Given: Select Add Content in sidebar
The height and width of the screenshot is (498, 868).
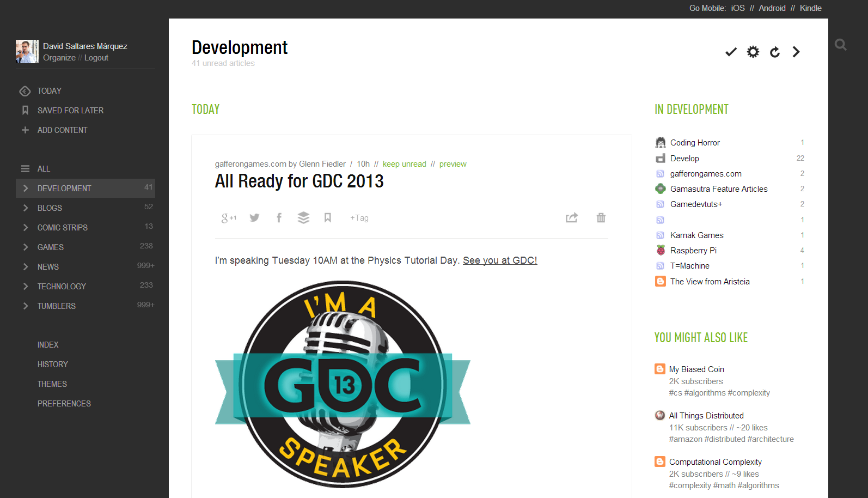Looking at the screenshot, I should pyautogui.click(x=63, y=130).
